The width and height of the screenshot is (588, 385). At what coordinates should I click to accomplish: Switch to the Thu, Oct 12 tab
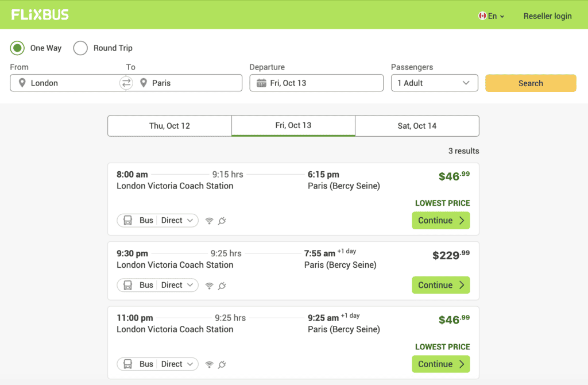tap(169, 125)
